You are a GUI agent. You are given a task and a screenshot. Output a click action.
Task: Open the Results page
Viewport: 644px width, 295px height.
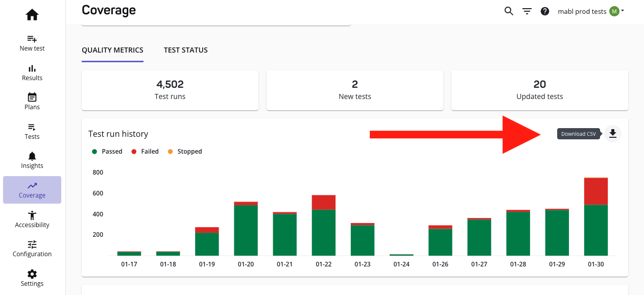pos(32,72)
